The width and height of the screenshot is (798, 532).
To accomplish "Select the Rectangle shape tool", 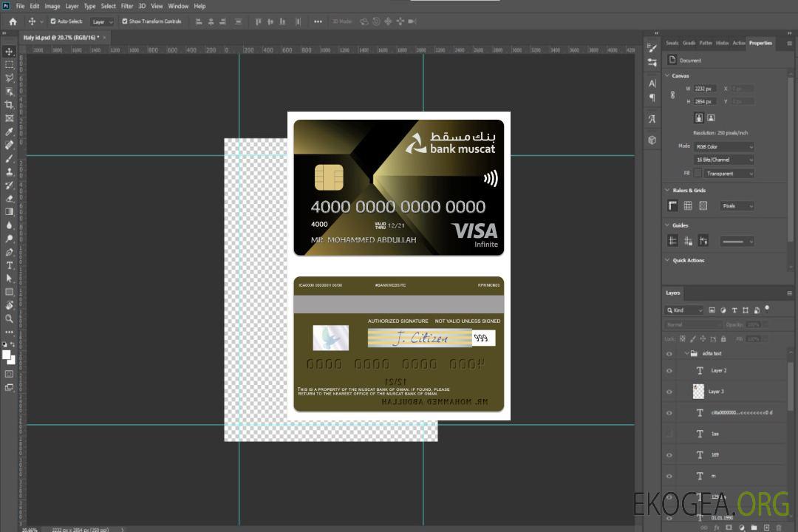I will click(9, 292).
